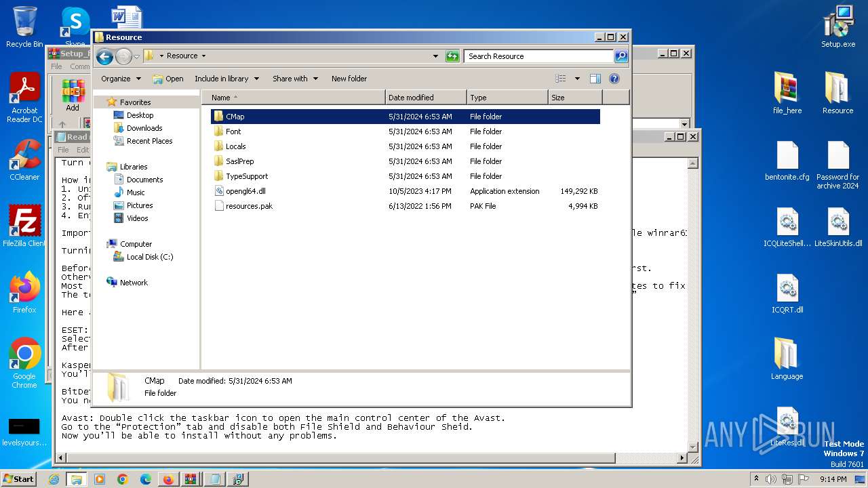
Task: Show the preview pane icon
Action: tap(595, 79)
